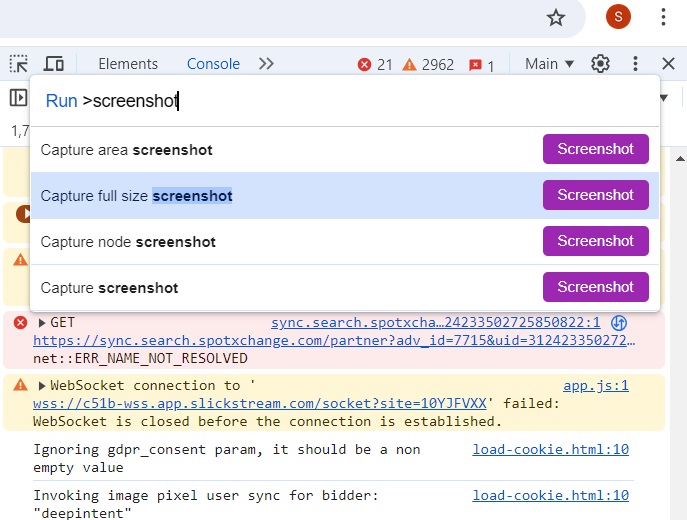
Task: Open the profile avatar labeled S
Action: (618, 17)
